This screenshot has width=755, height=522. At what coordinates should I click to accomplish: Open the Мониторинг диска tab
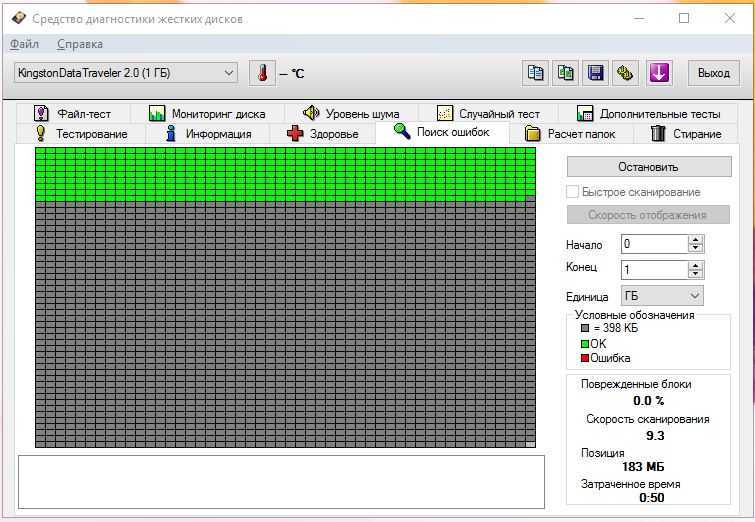pos(207,114)
